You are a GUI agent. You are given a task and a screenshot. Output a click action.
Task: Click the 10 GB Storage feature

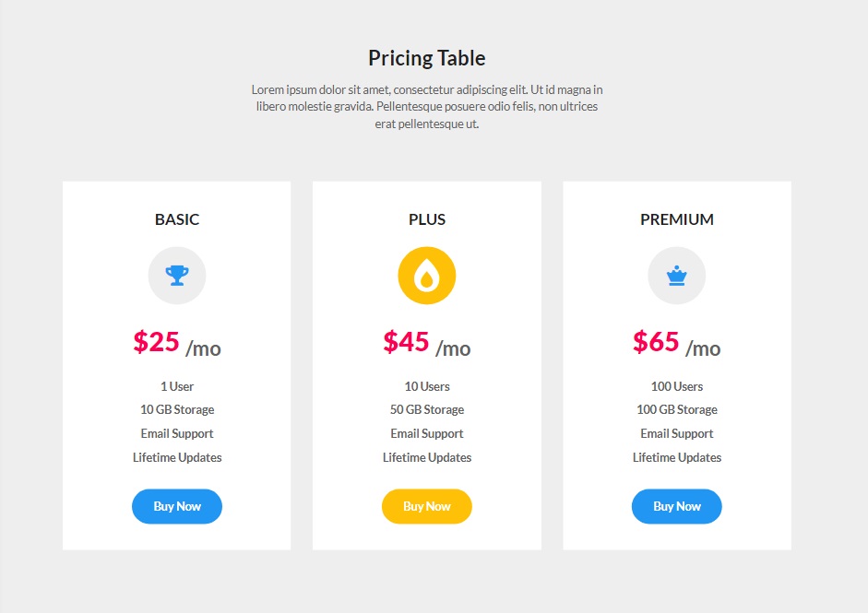click(177, 410)
